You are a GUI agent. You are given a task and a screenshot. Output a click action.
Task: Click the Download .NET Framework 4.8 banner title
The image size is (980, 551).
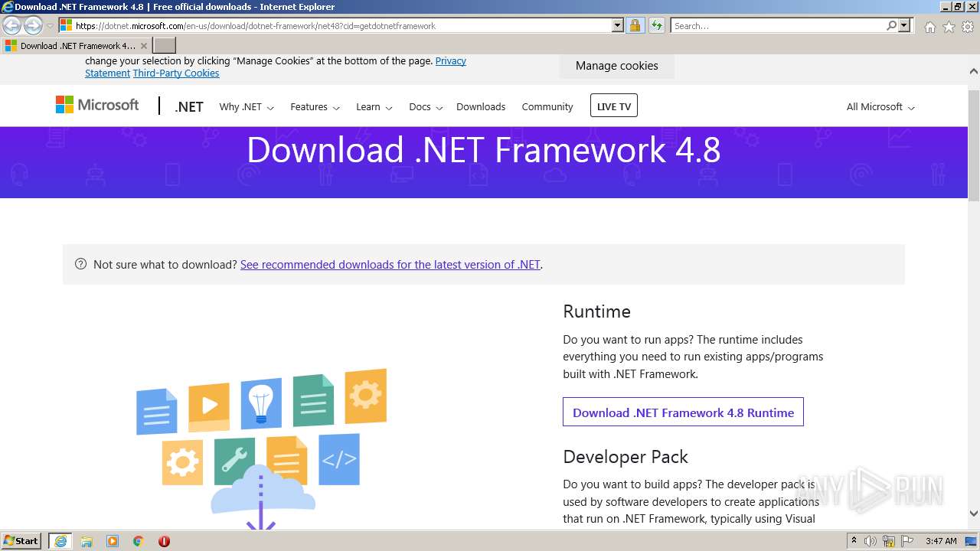point(484,150)
